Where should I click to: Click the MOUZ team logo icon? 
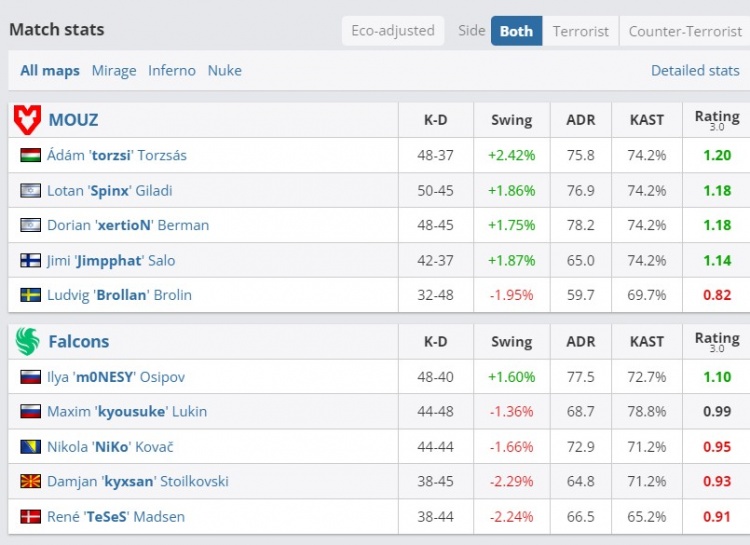point(27,120)
